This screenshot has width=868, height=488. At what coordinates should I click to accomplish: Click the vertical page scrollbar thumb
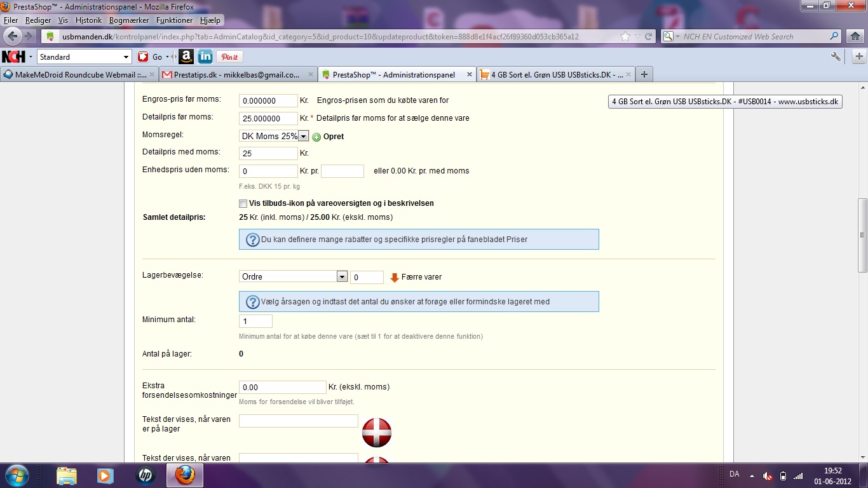pyautogui.click(x=862, y=235)
